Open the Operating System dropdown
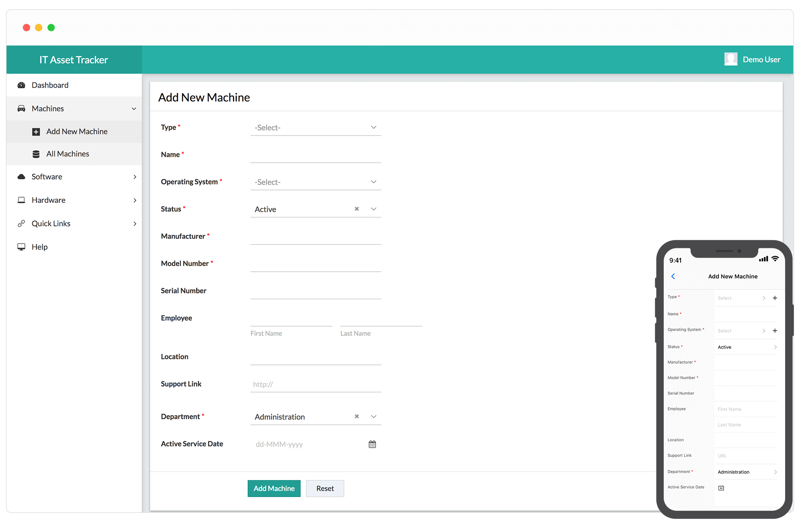Viewport: 809px width, 532px height. tap(315, 182)
